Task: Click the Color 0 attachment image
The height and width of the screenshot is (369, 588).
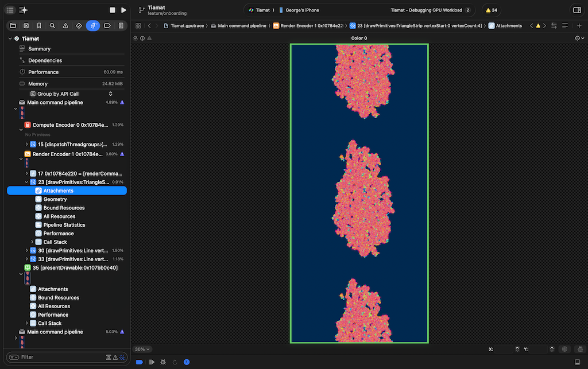Action: pos(359,193)
